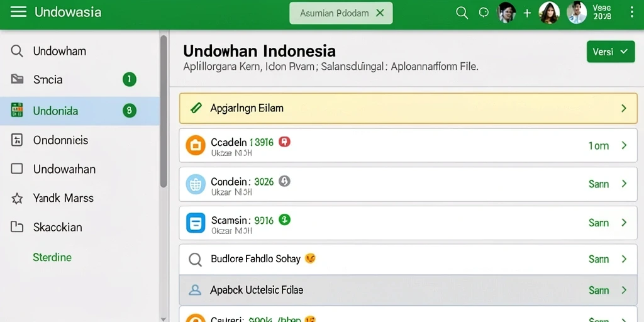Expand the Budlore Fahdlo Sohay chevron
Viewport: 644px width, 322px height.
coord(624,259)
